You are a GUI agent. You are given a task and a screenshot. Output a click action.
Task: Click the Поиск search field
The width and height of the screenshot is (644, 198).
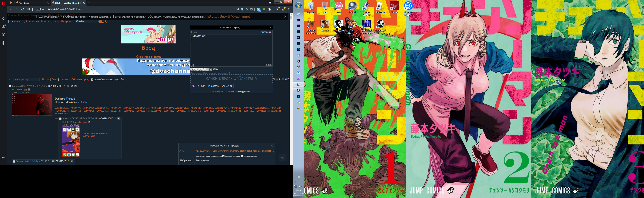pyautogui.click(x=26, y=79)
